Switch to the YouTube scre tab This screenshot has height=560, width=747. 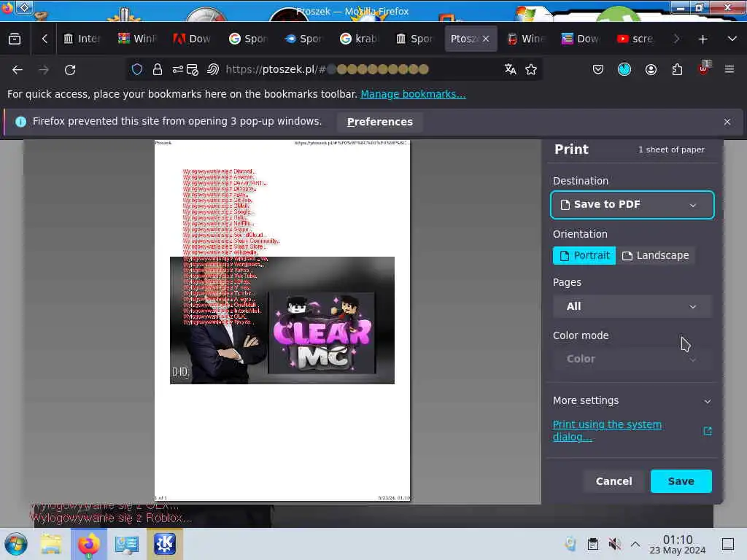coord(635,39)
